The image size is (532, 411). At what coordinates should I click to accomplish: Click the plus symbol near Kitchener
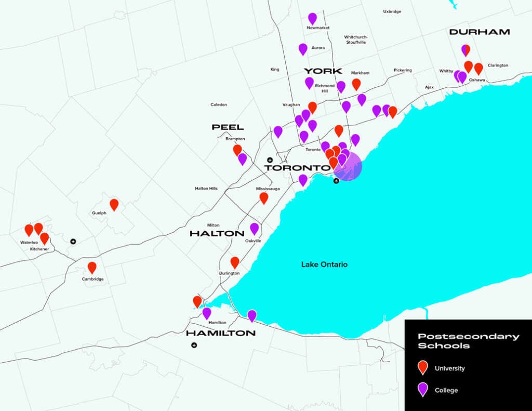(x=73, y=241)
